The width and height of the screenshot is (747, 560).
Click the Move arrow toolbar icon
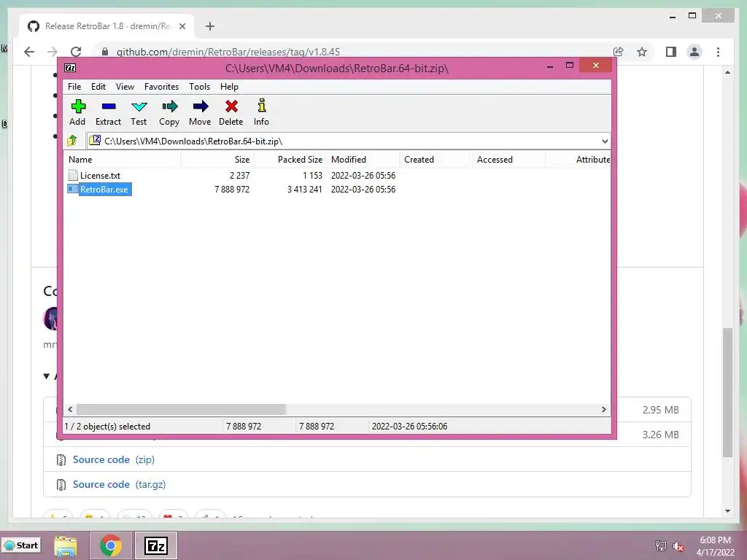coord(200,112)
